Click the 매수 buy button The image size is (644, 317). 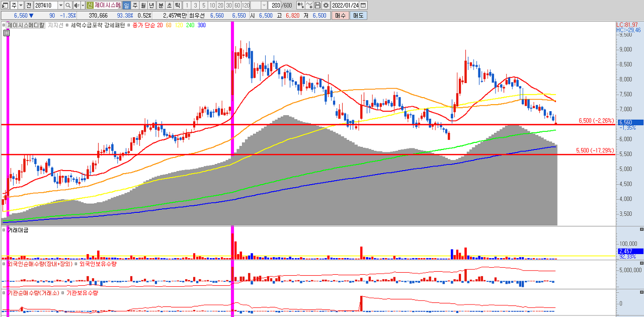click(x=340, y=16)
